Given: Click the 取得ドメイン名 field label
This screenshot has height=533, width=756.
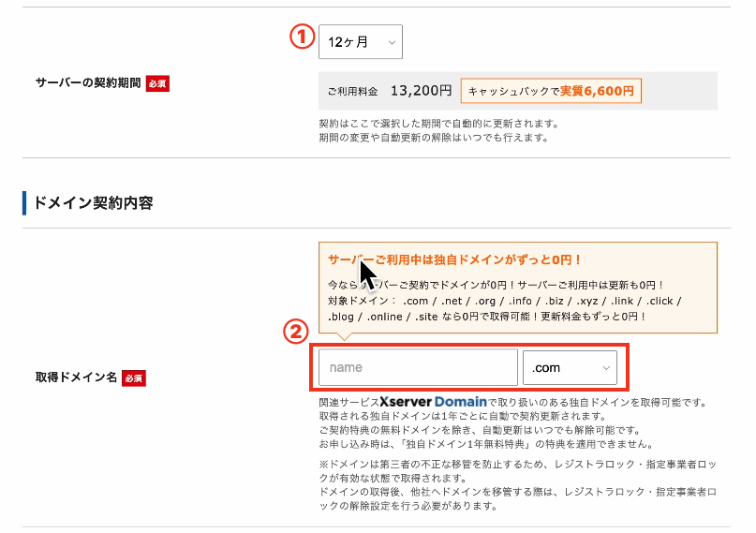Looking at the screenshot, I should pos(75,378).
